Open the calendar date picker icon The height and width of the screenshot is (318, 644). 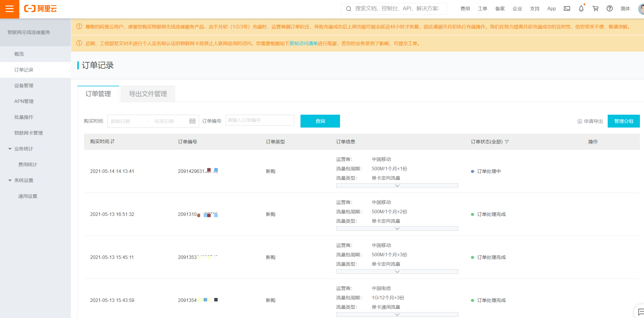[192, 121]
